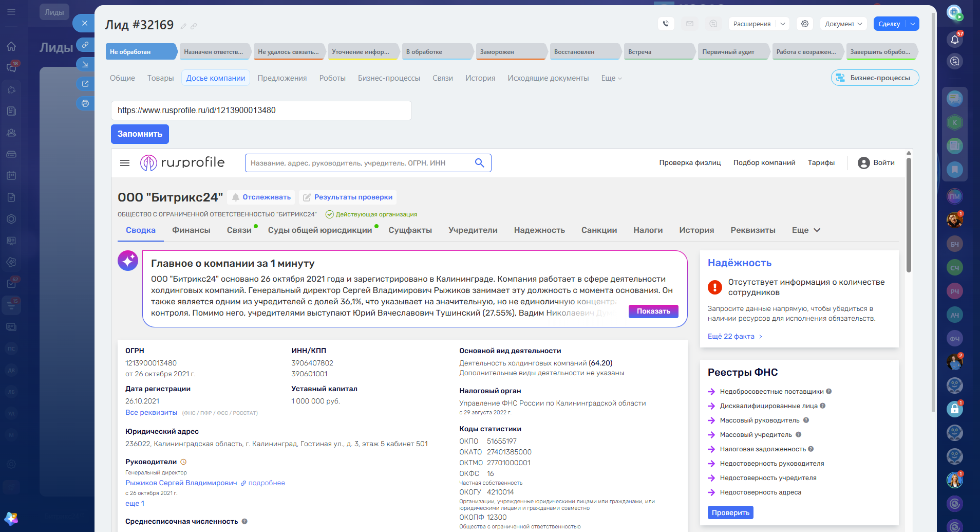Open Результаты проверки
This screenshot has height=532, width=980.
click(x=348, y=197)
